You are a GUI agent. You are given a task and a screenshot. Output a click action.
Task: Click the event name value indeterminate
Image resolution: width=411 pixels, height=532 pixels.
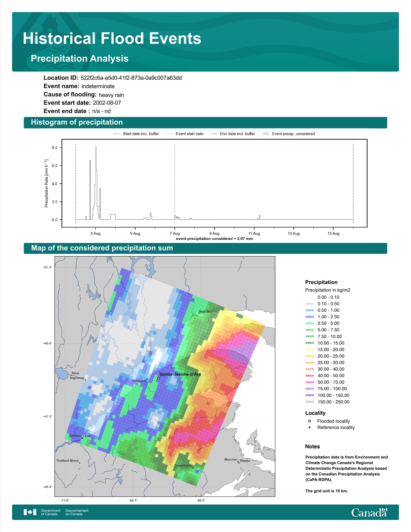pos(98,86)
